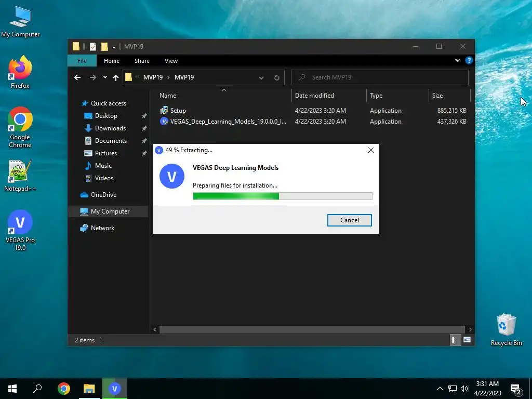The image size is (532, 399).
Task: Open Music in the navigation pane
Action: 103,166
